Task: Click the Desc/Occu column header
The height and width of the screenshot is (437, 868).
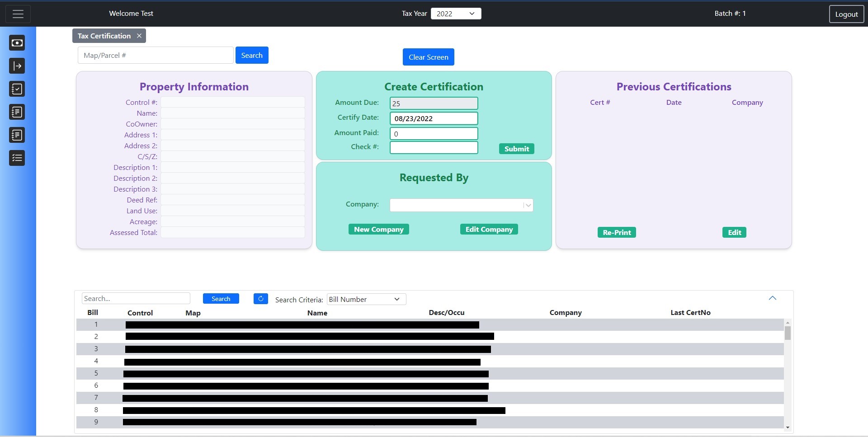Action: point(447,312)
